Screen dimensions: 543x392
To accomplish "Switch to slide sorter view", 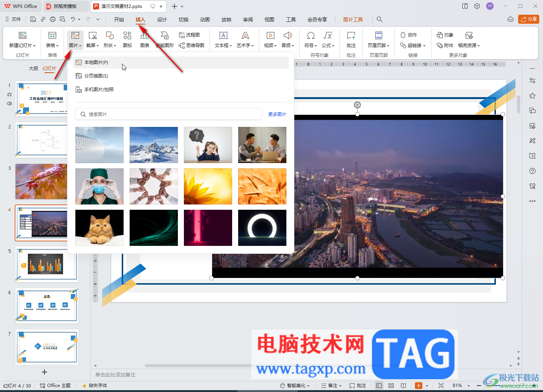I will pos(391,386).
